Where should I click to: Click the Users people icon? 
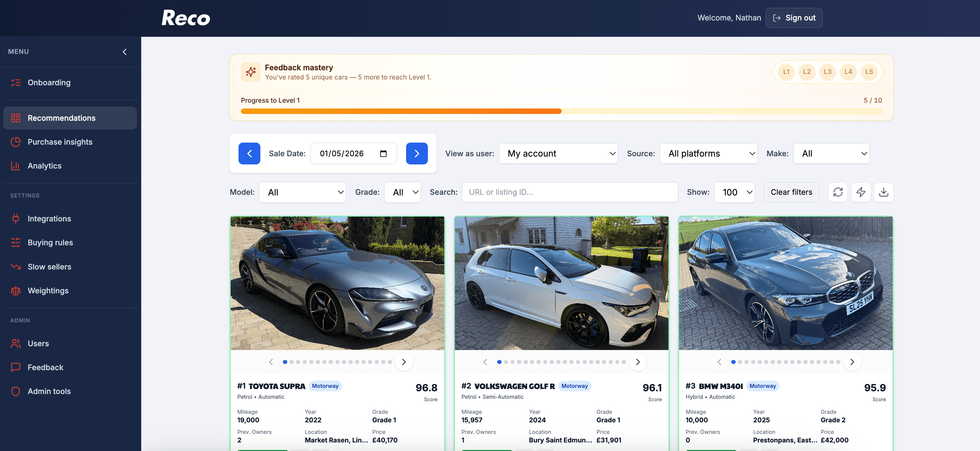(x=16, y=344)
